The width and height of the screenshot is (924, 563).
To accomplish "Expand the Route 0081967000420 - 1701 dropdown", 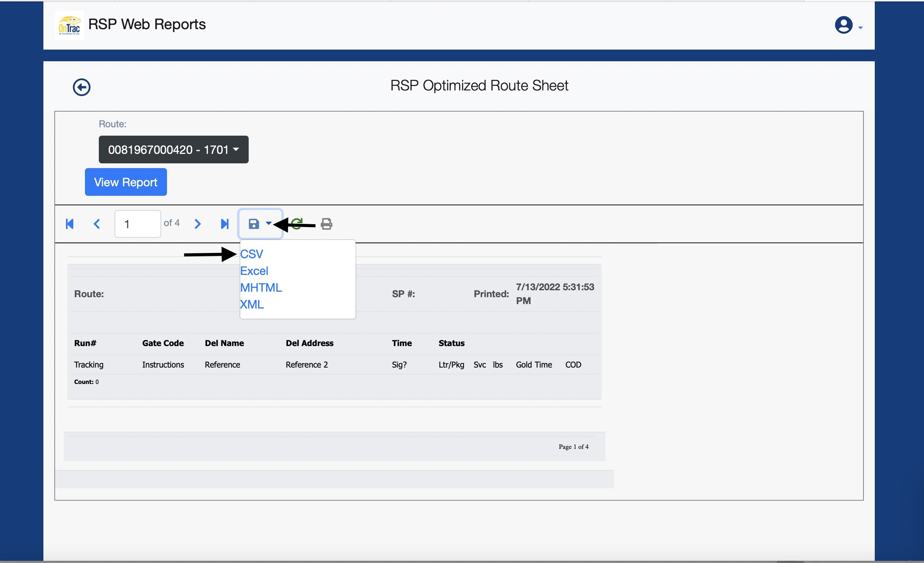I will (x=173, y=150).
